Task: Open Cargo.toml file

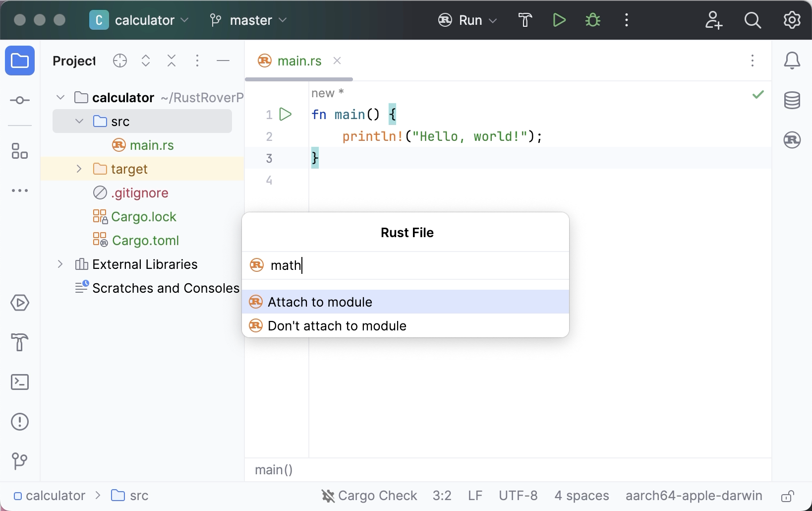Action: 145,240
